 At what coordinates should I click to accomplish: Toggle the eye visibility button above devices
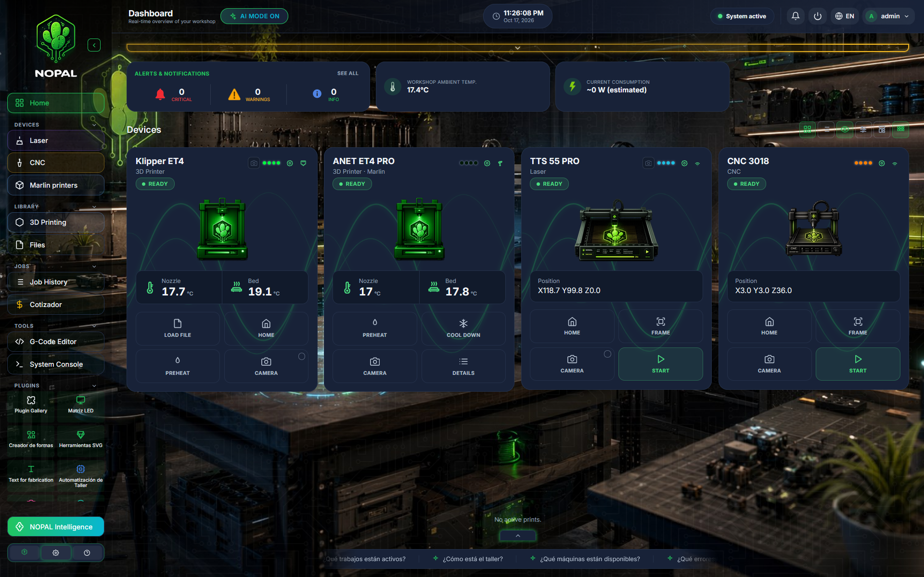(x=845, y=129)
